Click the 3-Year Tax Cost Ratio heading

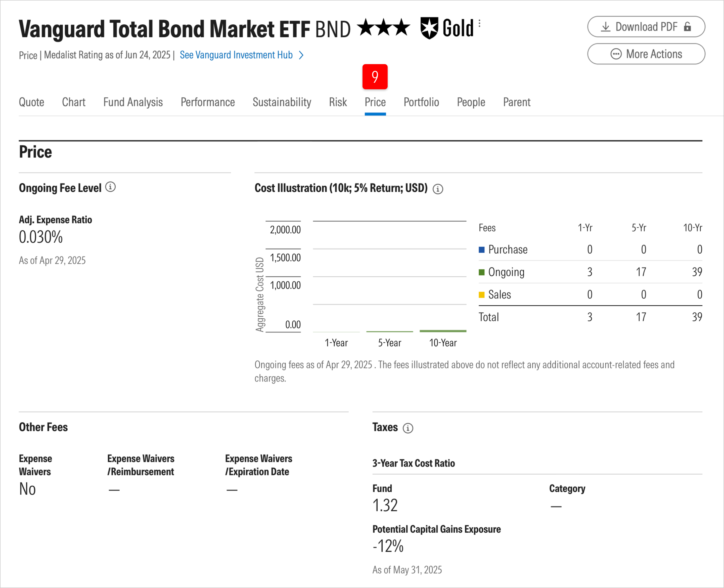pos(414,463)
